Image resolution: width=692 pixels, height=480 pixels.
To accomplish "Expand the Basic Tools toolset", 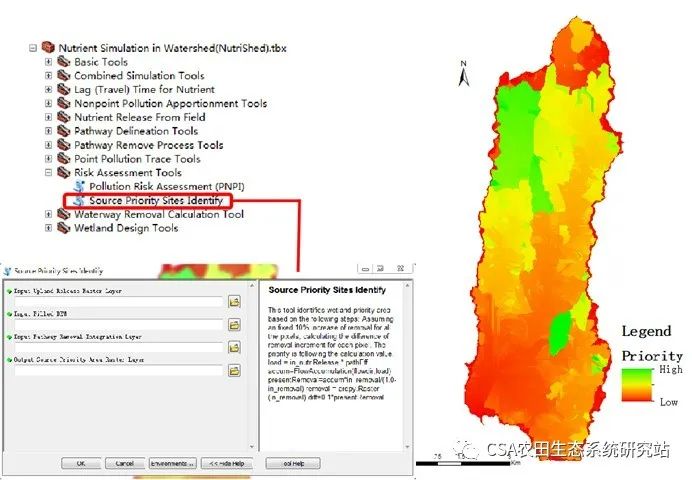I will click(49, 62).
